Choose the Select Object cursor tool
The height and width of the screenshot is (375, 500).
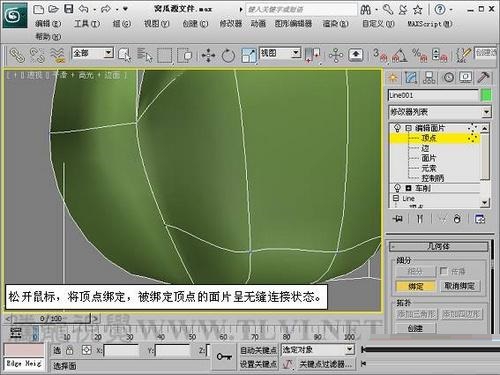point(124,55)
